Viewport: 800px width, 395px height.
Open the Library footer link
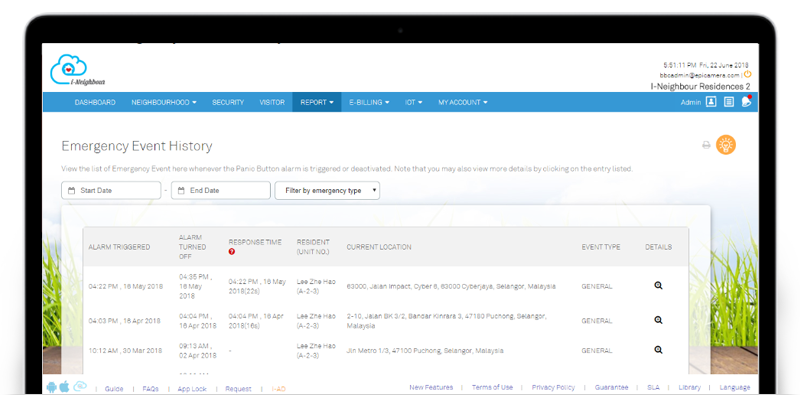(x=689, y=387)
